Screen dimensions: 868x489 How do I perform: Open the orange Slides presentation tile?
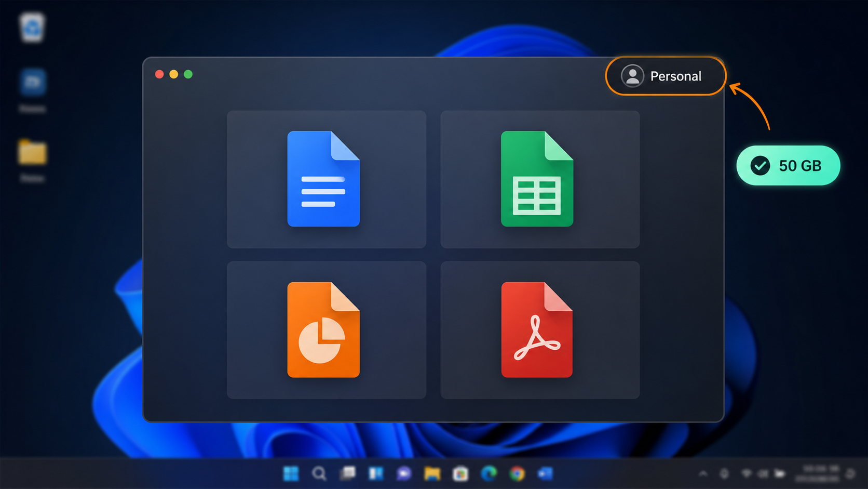coord(327,330)
